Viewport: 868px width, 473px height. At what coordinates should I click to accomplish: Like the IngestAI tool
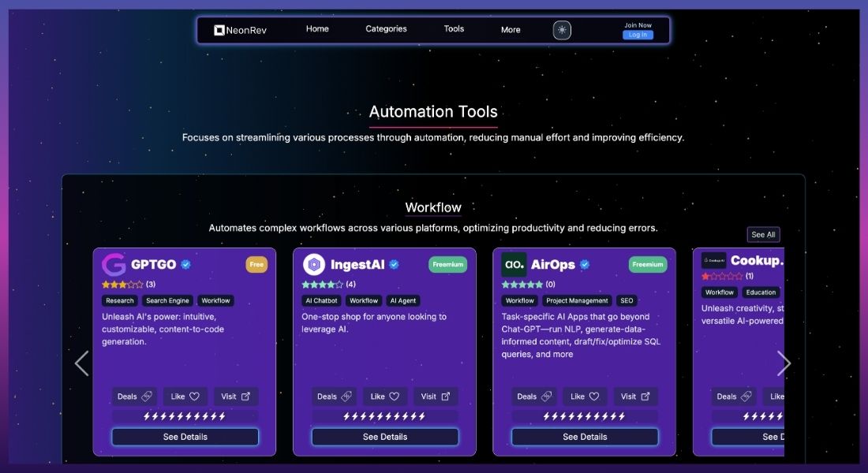pyautogui.click(x=385, y=396)
